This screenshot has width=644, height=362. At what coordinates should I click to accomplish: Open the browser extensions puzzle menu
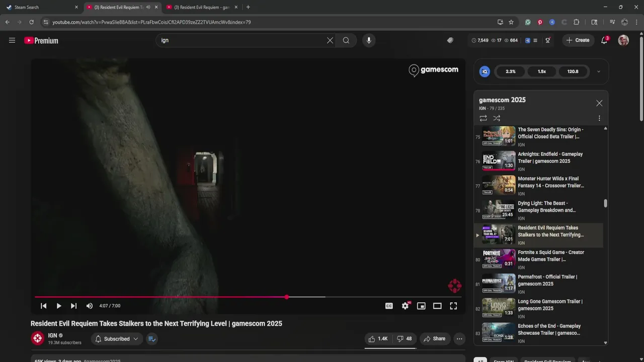577,22
